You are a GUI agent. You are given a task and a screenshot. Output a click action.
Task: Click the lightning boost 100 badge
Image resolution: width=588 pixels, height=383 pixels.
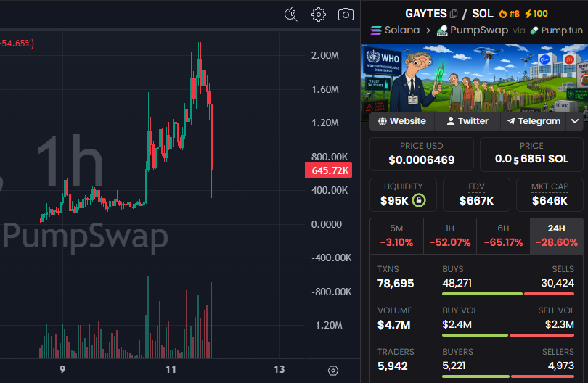click(x=536, y=14)
